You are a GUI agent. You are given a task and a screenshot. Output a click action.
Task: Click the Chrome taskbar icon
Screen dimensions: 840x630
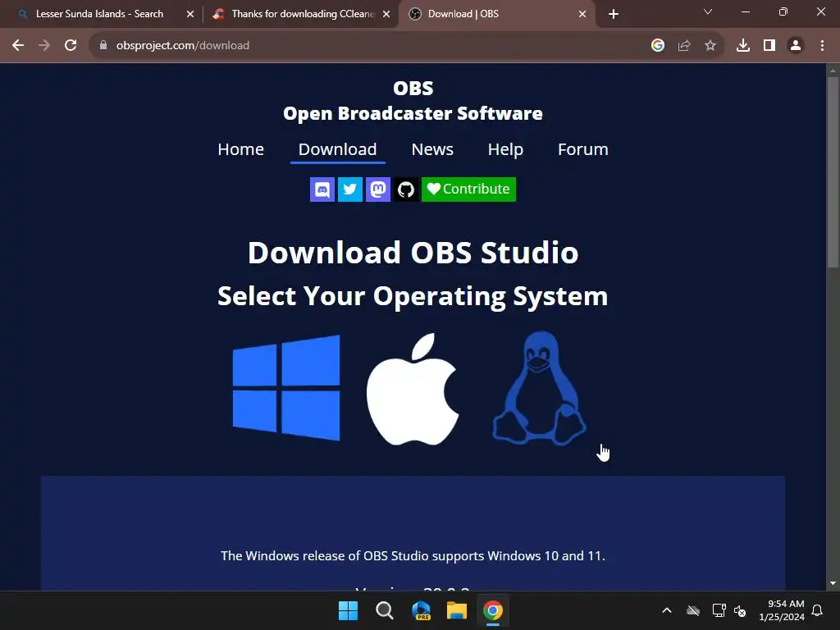tap(493, 610)
